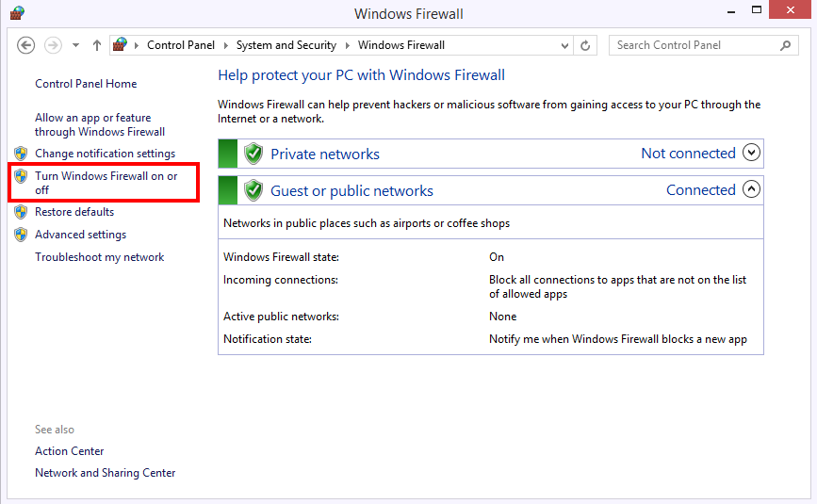817x504 pixels.
Task: Click the Forward navigation arrow
Action: tap(53, 45)
